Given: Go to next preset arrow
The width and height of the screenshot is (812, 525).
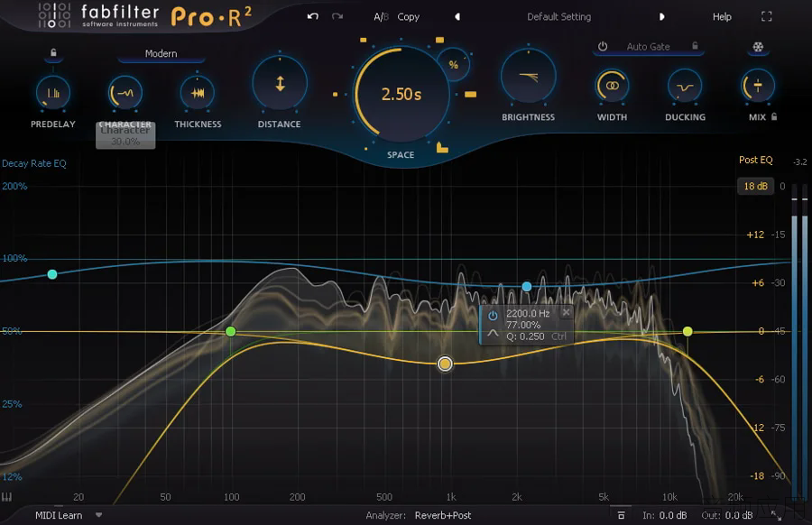Looking at the screenshot, I should 661,16.
